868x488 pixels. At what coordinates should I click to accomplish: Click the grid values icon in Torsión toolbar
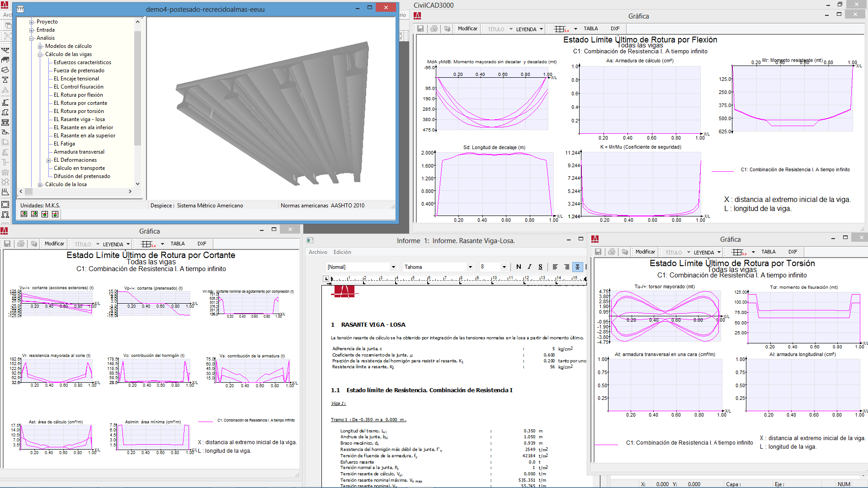[739, 252]
